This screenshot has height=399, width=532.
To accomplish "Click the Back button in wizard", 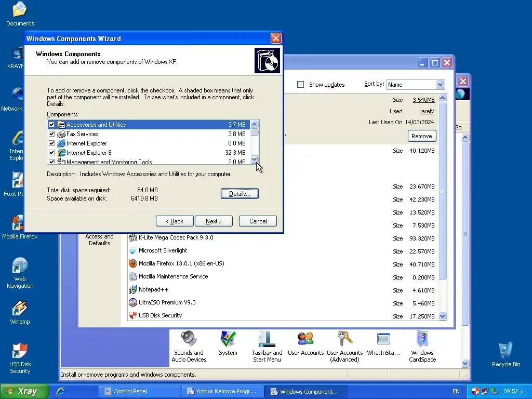I will [x=175, y=221].
